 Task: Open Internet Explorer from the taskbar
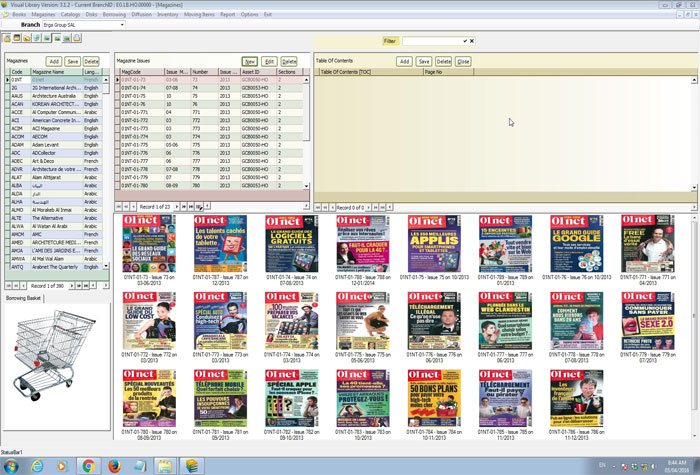coord(37,466)
